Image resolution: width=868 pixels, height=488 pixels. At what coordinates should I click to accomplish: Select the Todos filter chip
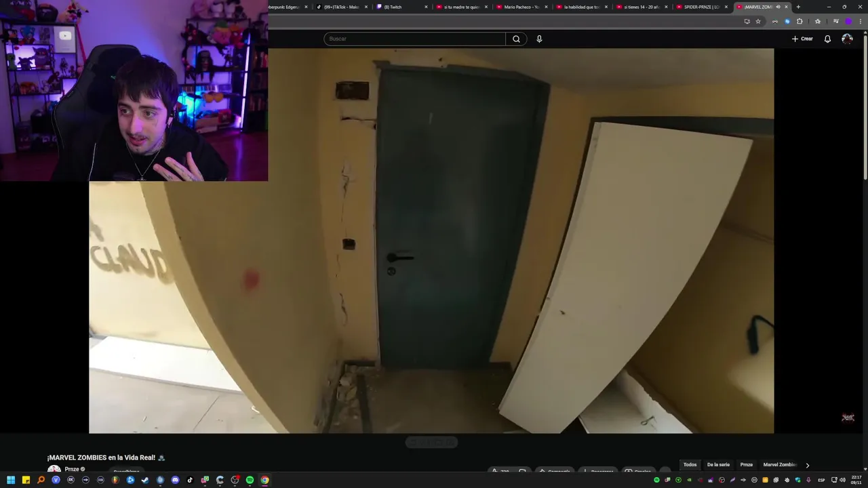(x=690, y=465)
